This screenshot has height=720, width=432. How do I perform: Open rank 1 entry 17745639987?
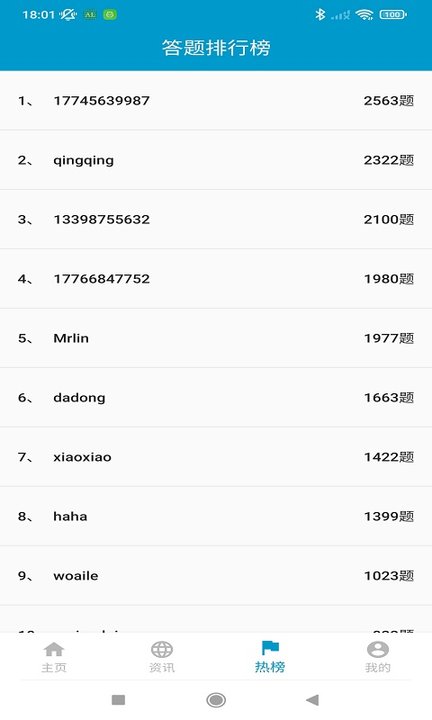(x=216, y=101)
